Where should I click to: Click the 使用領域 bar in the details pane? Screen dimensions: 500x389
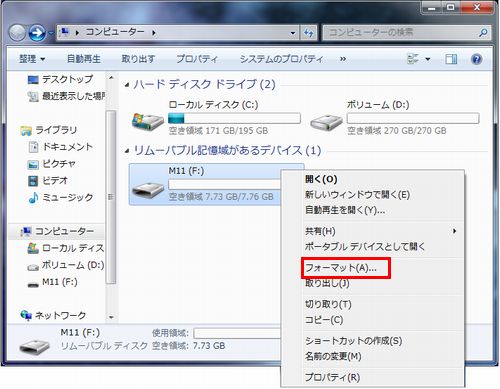click(237, 333)
